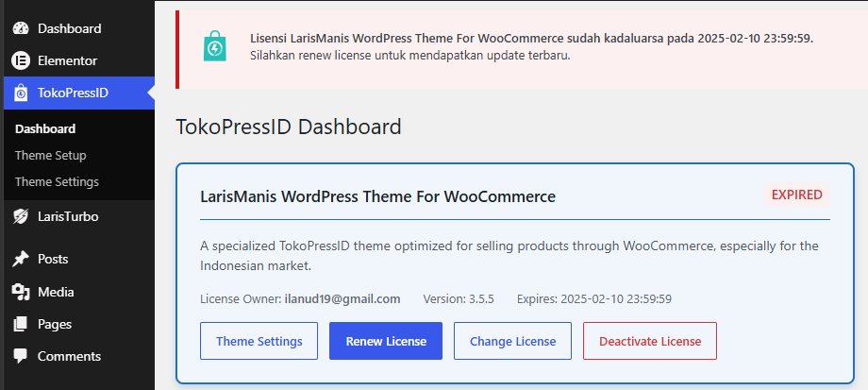Click the Media icon in sidebar
The image size is (868, 390).
[21, 292]
